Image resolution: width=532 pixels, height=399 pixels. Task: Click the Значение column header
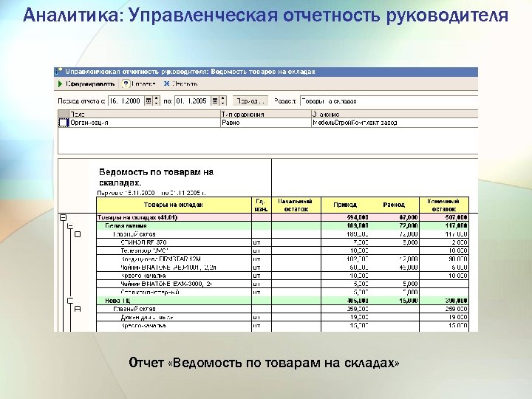pos(395,114)
